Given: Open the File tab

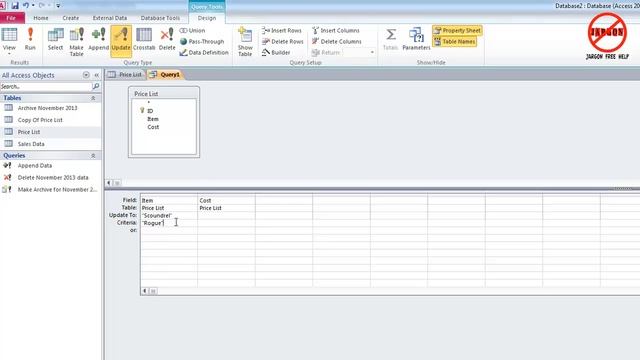Looking at the screenshot, I should (12, 18).
